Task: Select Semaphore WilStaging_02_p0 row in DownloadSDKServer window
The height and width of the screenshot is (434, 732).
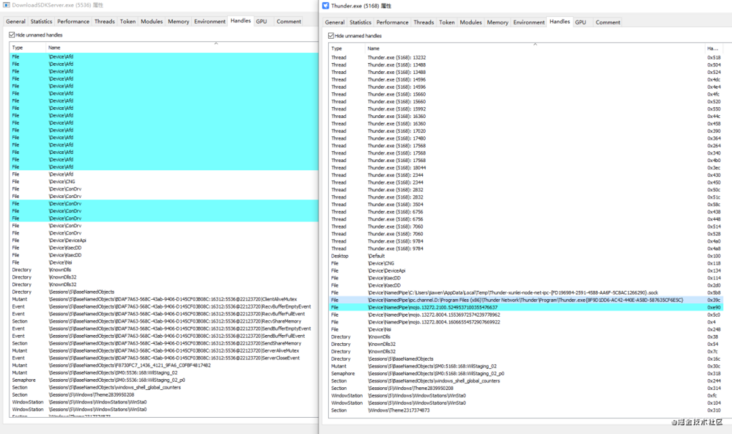Action: [164, 380]
